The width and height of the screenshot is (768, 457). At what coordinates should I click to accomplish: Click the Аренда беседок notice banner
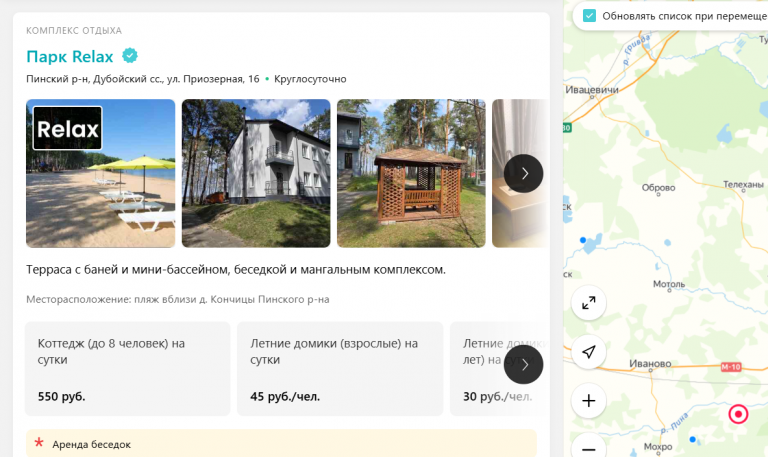(281, 443)
